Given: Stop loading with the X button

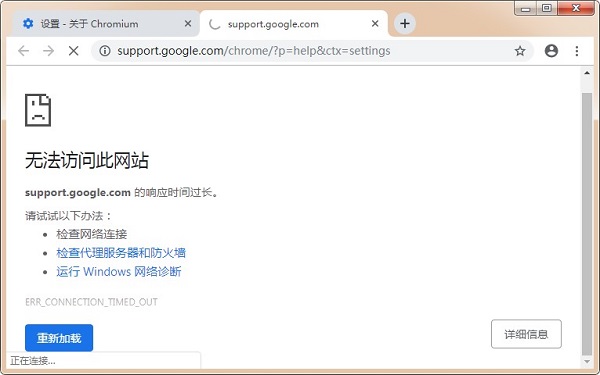Looking at the screenshot, I should coord(73,51).
